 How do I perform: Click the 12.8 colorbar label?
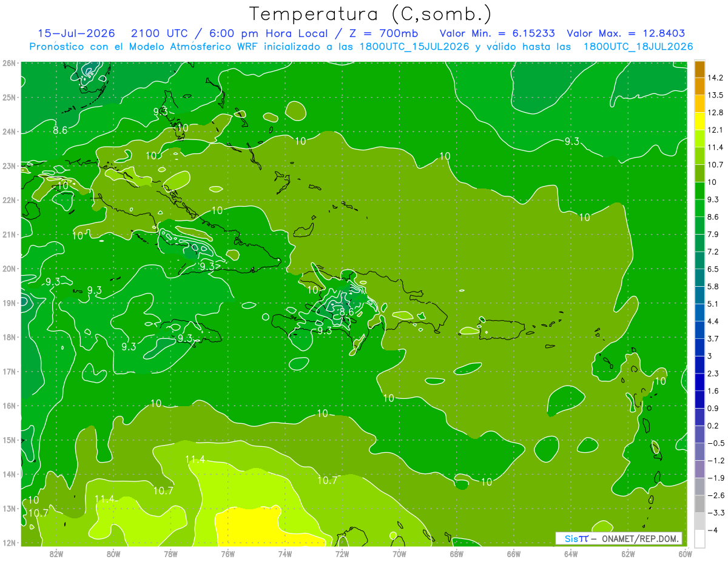coord(715,113)
